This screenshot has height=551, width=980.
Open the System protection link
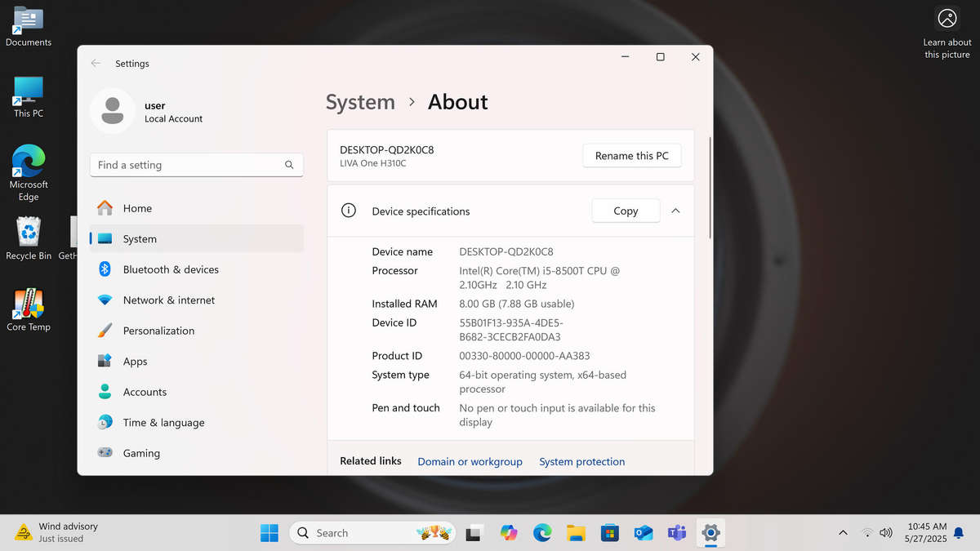[x=581, y=462]
